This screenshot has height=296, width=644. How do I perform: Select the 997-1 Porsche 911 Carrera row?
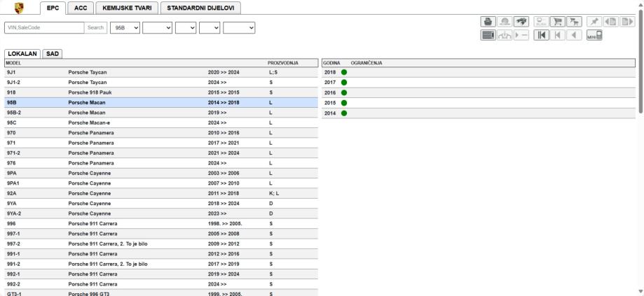161,234
